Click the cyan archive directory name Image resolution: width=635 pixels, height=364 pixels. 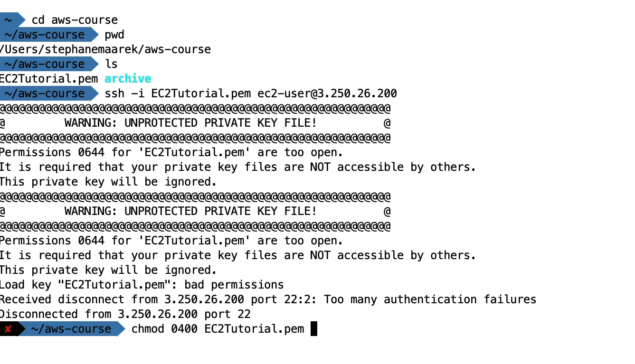128,79
